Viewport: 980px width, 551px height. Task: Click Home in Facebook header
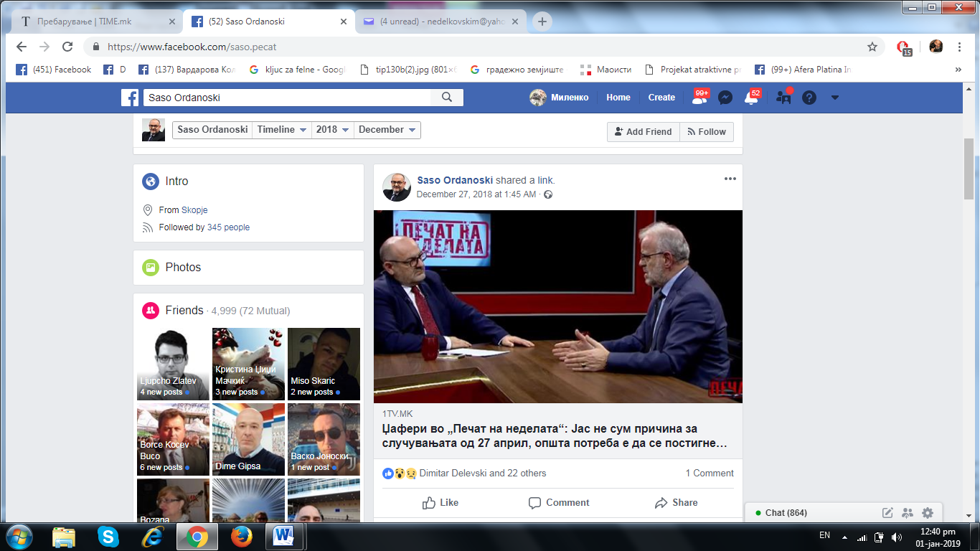pos(618,98)
